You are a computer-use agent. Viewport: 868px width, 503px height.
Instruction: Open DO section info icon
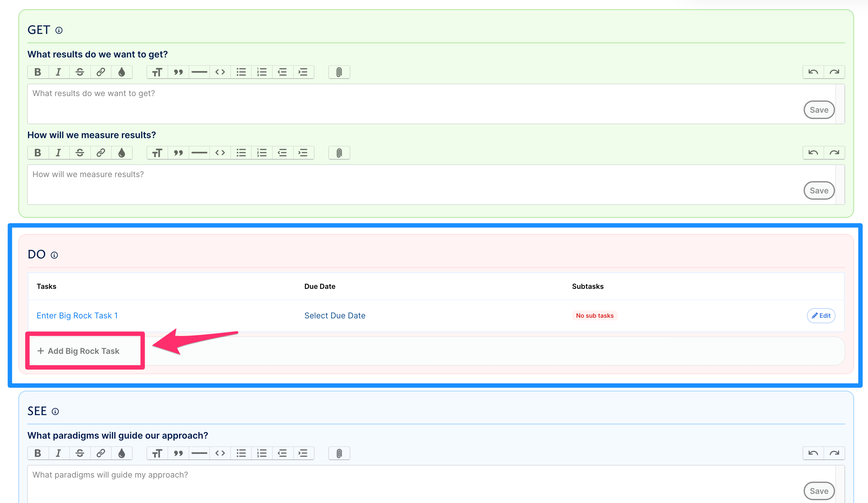54,255
